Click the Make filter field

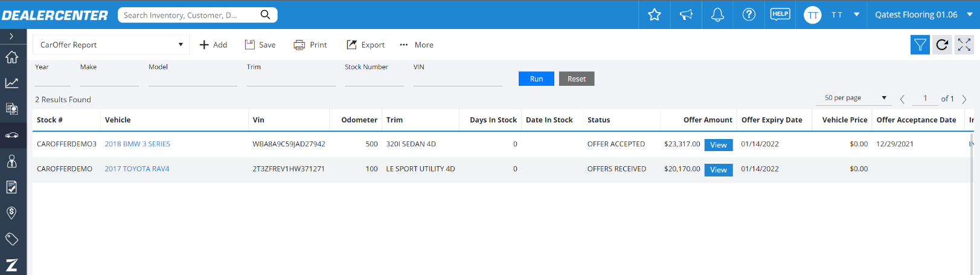coord(109,79)
